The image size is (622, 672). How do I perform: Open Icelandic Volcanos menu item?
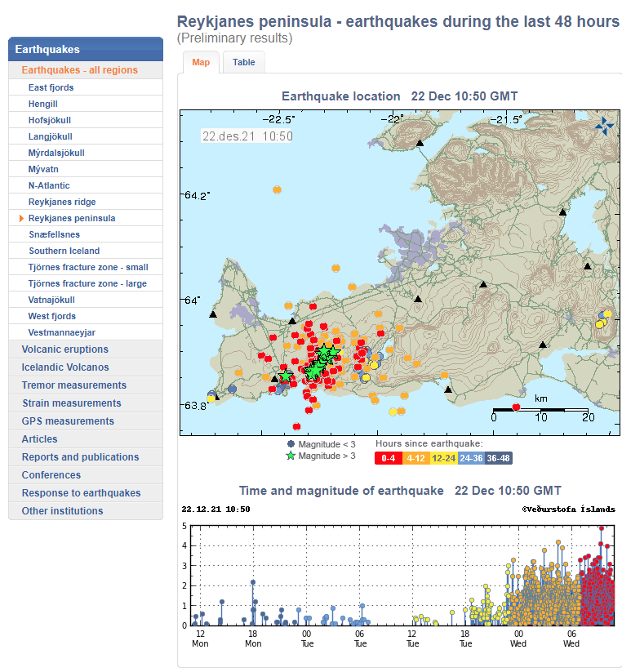(65, 367)
